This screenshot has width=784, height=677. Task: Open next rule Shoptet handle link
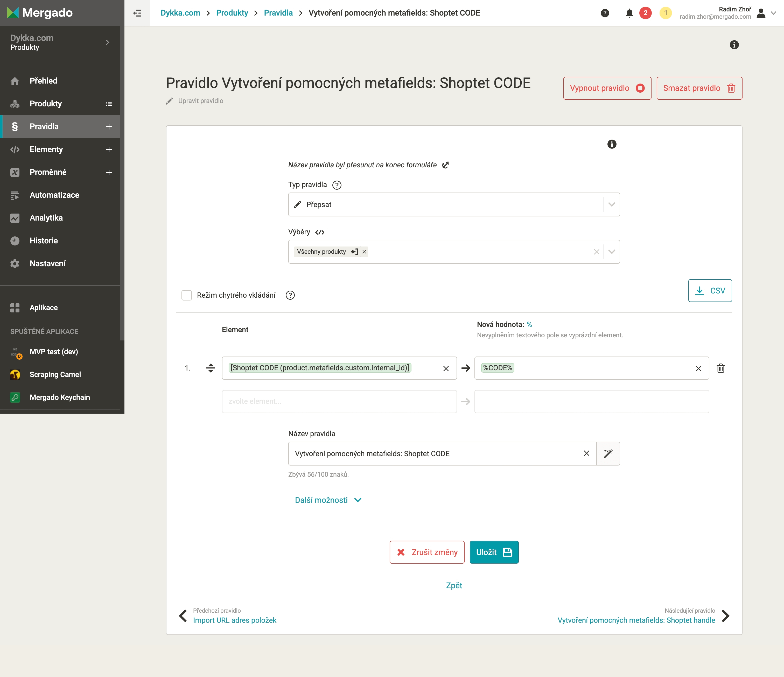coord(636,620)
